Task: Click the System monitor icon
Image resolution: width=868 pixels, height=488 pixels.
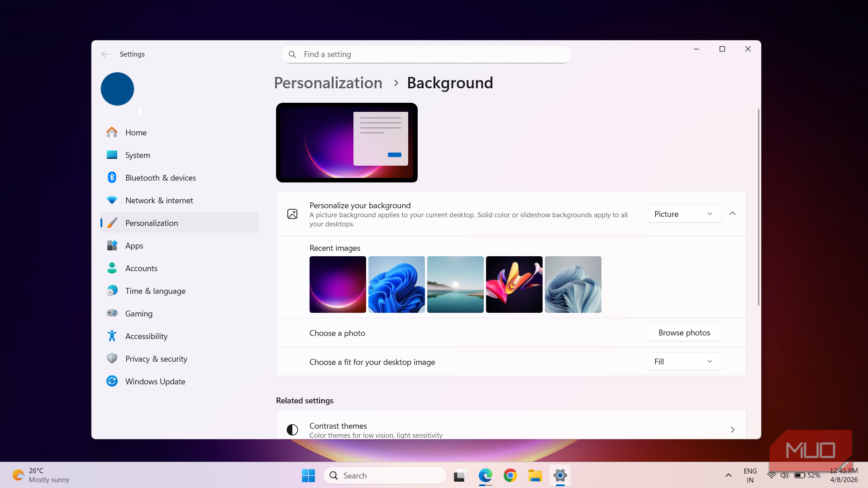Action: tap(112, 155)
